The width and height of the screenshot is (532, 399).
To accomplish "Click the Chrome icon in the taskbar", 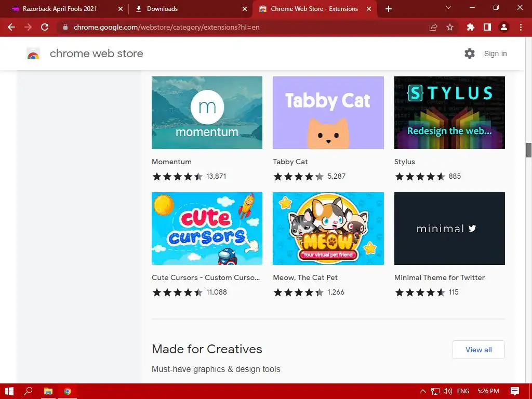I will pyautogui.click(x=68, y=391).
